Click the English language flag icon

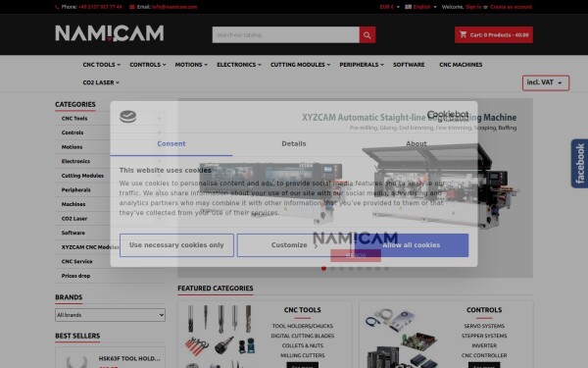coord(408,7)
